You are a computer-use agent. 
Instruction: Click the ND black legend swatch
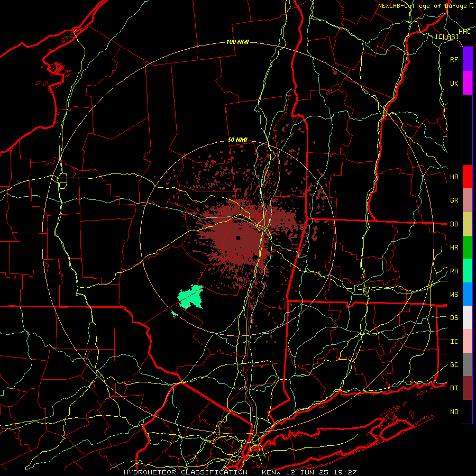click(x=467, y=411)
